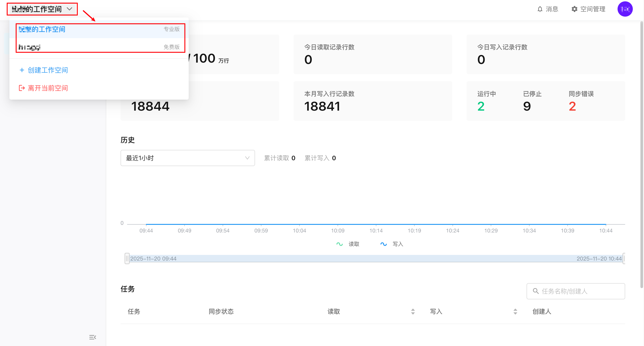Click the leave current space exit icon
Viewport: 644px width, 346px height.
point(22,88)
